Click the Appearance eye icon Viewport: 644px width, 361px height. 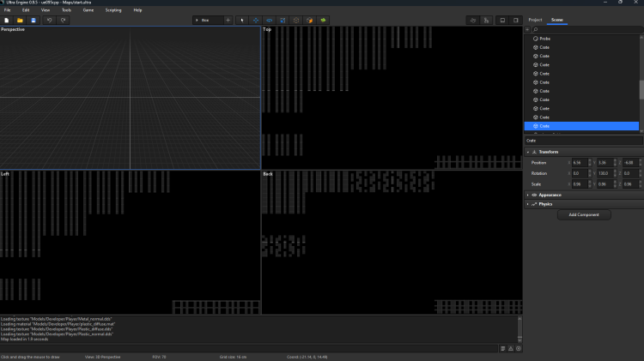pos(534,195)
